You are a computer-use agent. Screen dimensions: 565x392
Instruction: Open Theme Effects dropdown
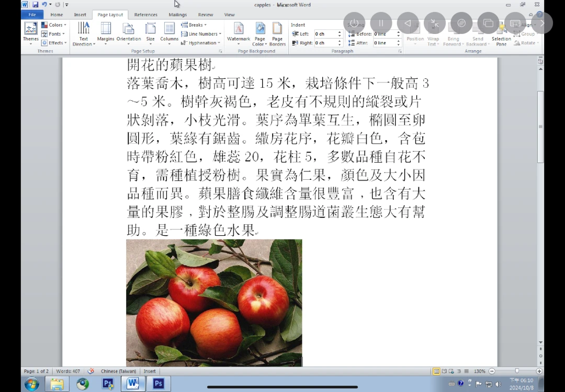[x=54, y=43]
